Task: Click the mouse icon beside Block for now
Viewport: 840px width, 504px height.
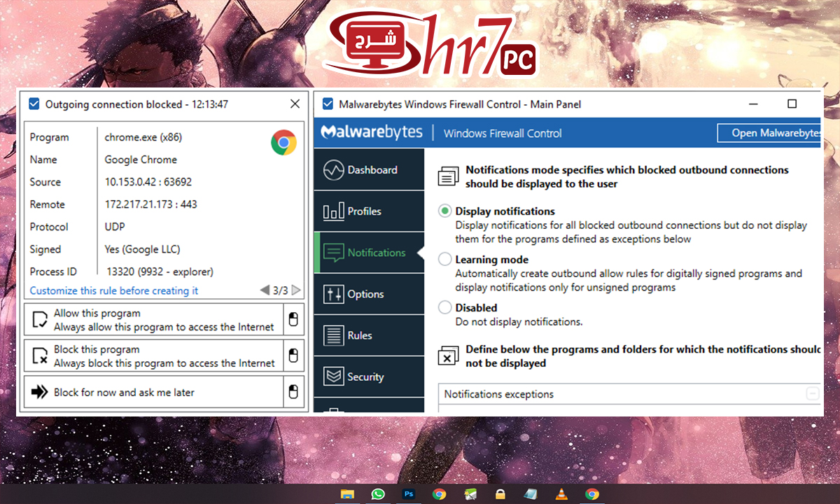Action: [x=294, y=392]
